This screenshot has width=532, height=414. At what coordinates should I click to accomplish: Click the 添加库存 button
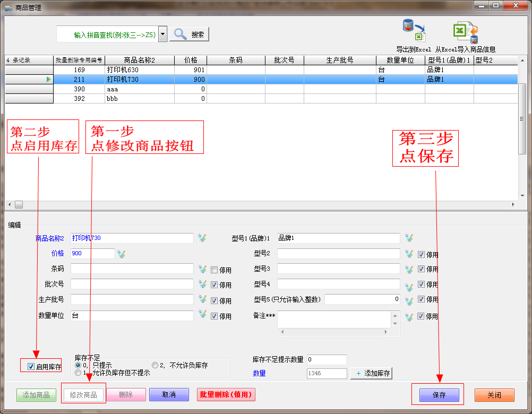point(372,373)
